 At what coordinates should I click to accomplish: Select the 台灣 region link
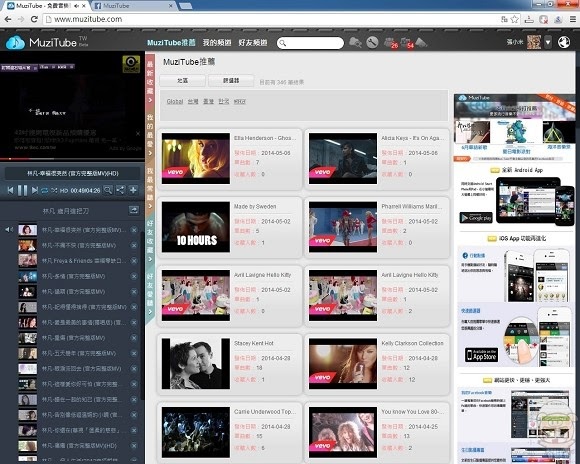click(x=193, y=101)
